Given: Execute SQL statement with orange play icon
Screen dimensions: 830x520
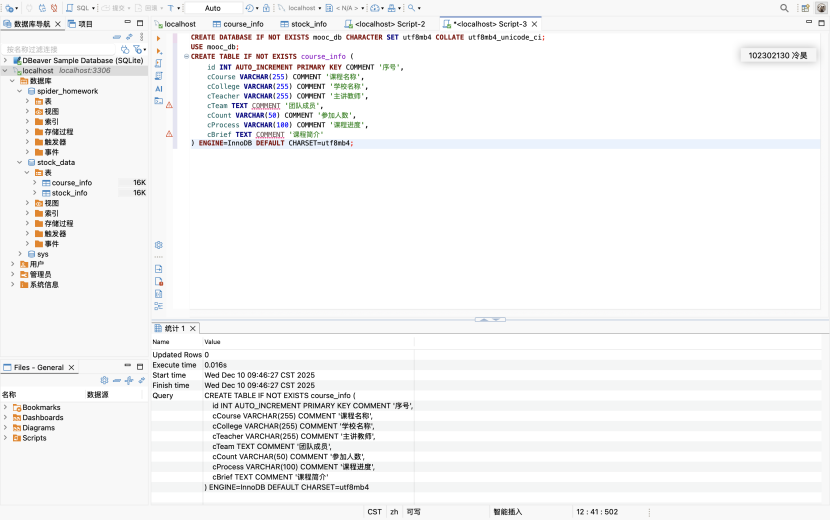Looking at the screenshot, I should pos(158,39).
